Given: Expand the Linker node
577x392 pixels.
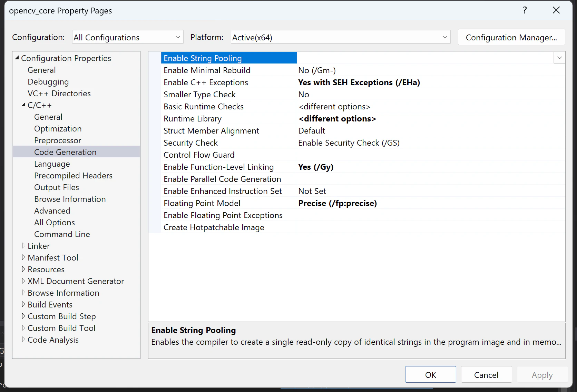Looking at the screenshot, I should point(23,246).
